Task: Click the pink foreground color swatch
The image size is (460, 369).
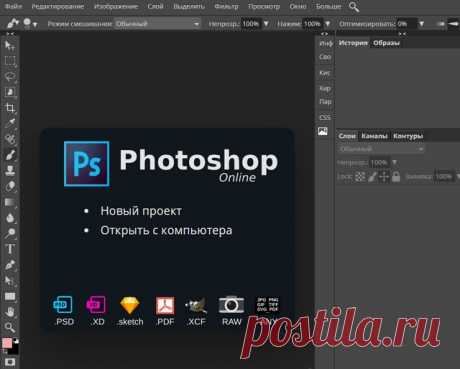Action: [x=7, y=343]
